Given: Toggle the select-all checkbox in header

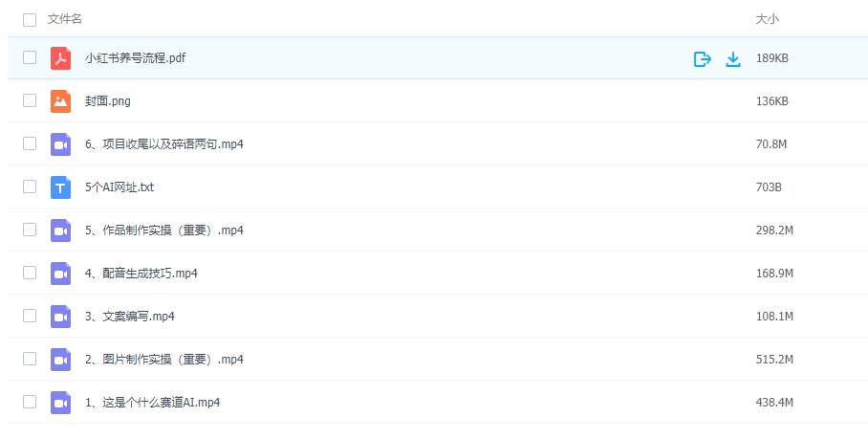Looking at the screenshot, I should click(x=30, y=19).
